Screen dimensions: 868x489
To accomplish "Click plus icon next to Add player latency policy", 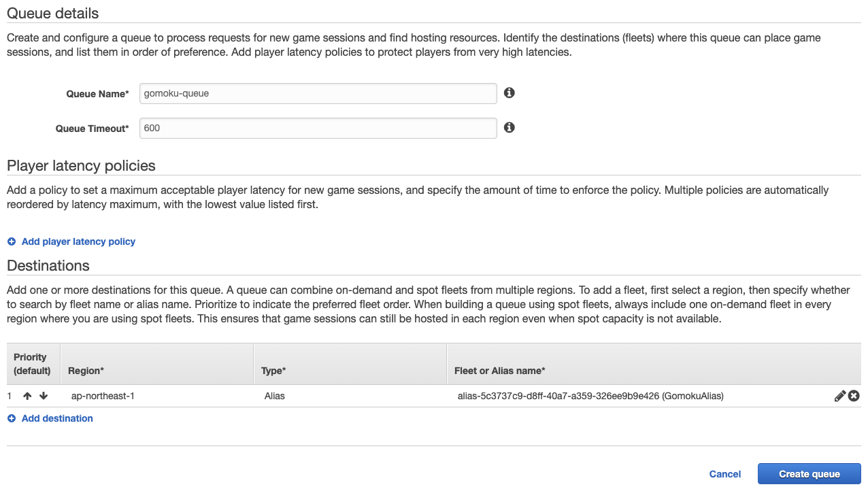I will (12, 241).
